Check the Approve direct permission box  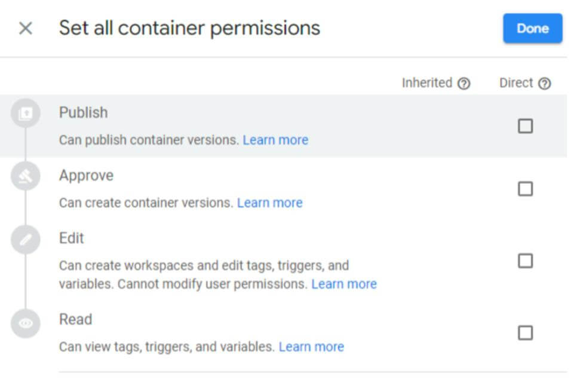tap(525, 189)
